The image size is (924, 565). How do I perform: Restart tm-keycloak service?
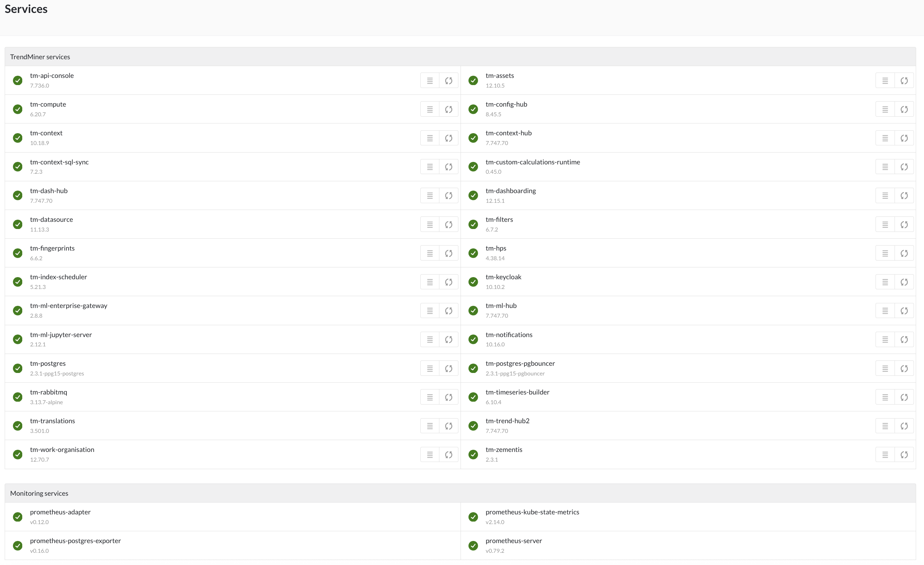(904, 282)
